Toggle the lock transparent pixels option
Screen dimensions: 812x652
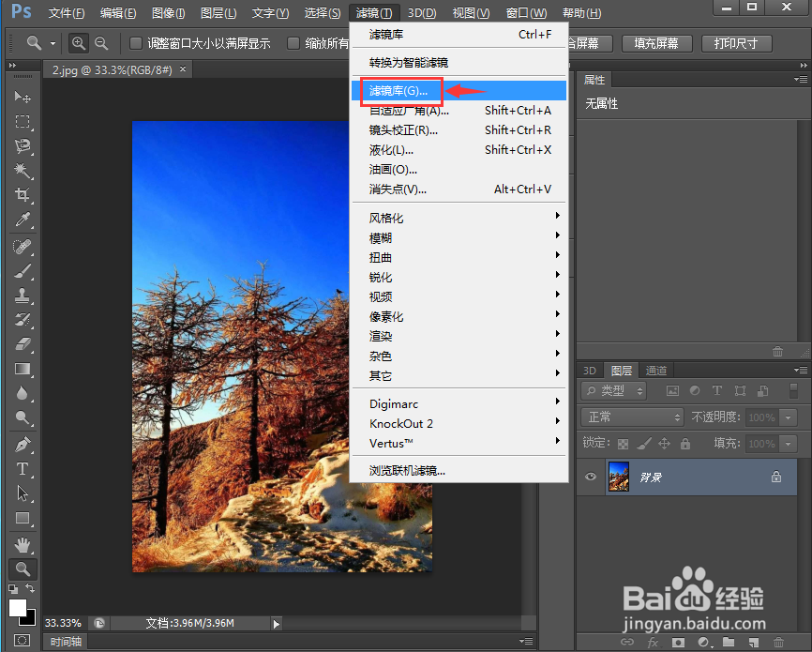623,444
